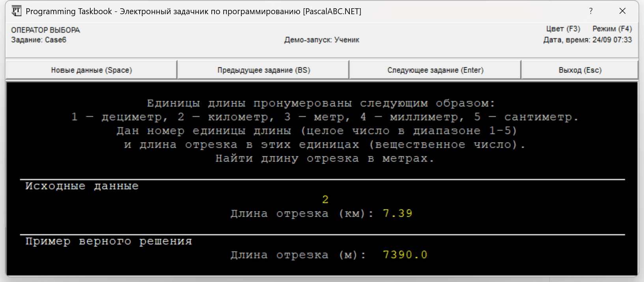Select the input unit number 2

(x=325, y=200)
